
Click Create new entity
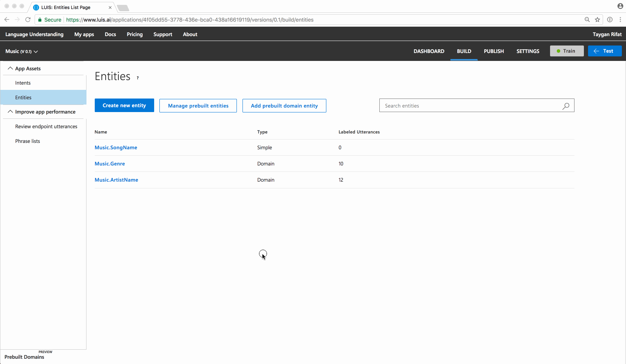coord(124,105)
